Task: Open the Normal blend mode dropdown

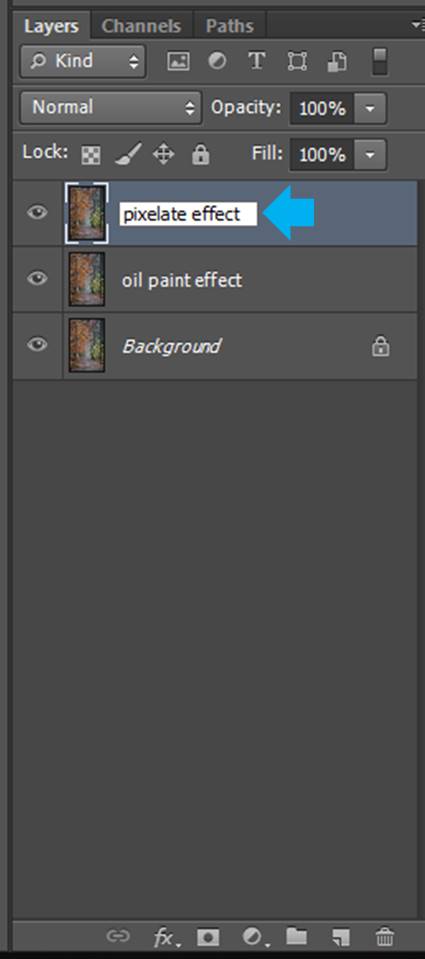Action: pos(111,108)
